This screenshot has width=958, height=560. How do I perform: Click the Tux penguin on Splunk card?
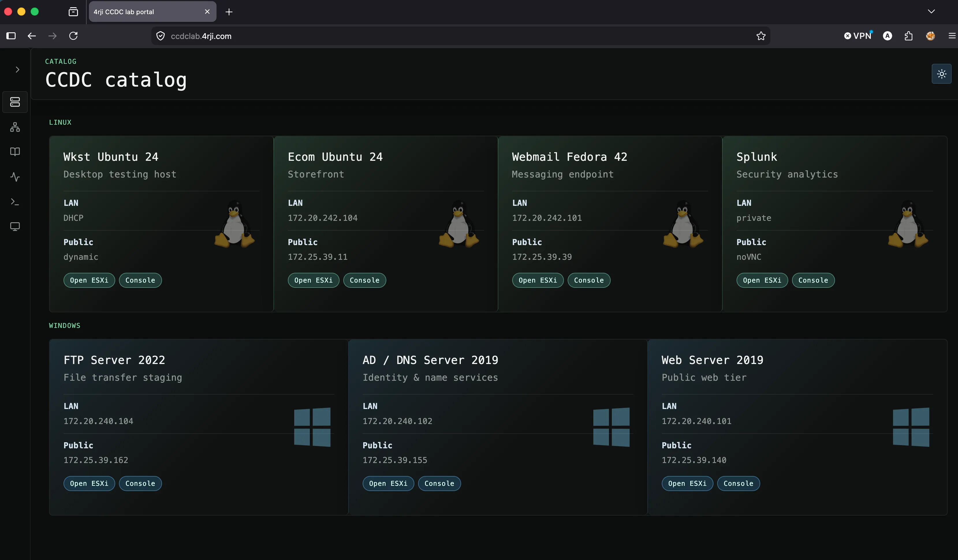point(908,224)
